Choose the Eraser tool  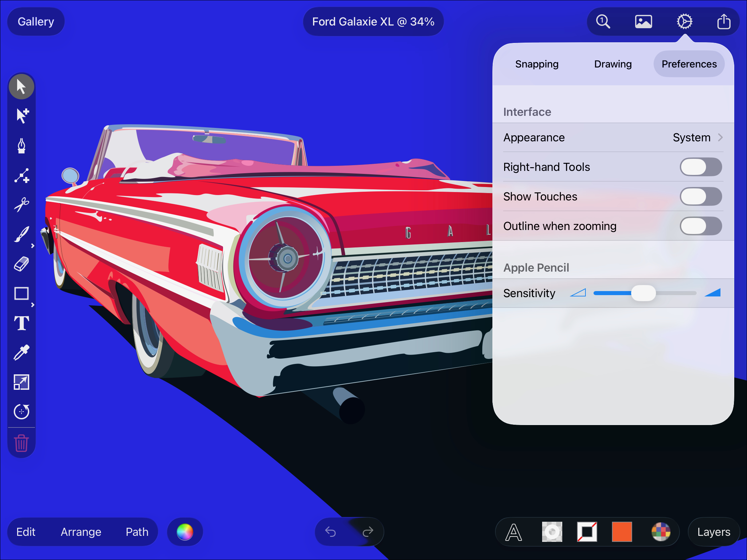pos(21,264)
